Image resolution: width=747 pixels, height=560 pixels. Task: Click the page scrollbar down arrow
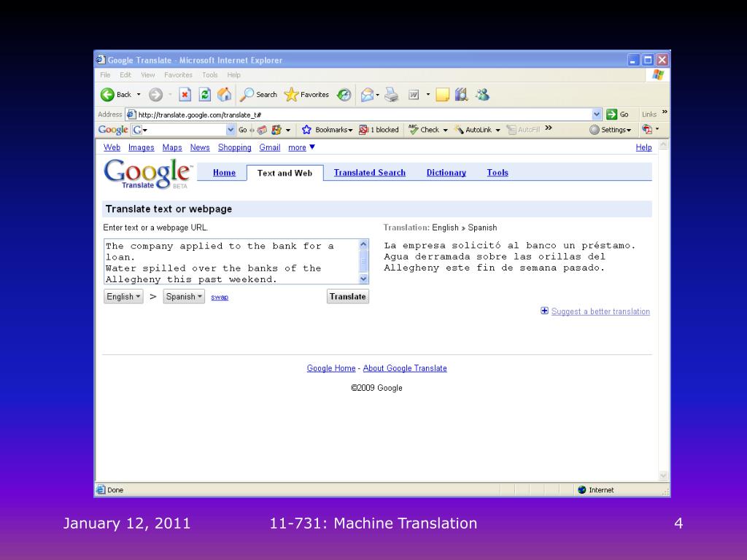tap(663, 475)
